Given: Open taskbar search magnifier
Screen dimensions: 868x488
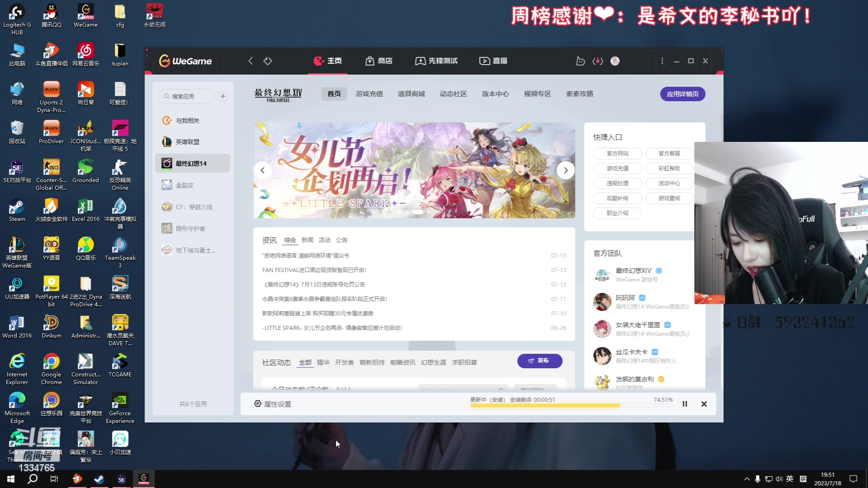Looking at the screenshot, I should [x=33, y=479].
